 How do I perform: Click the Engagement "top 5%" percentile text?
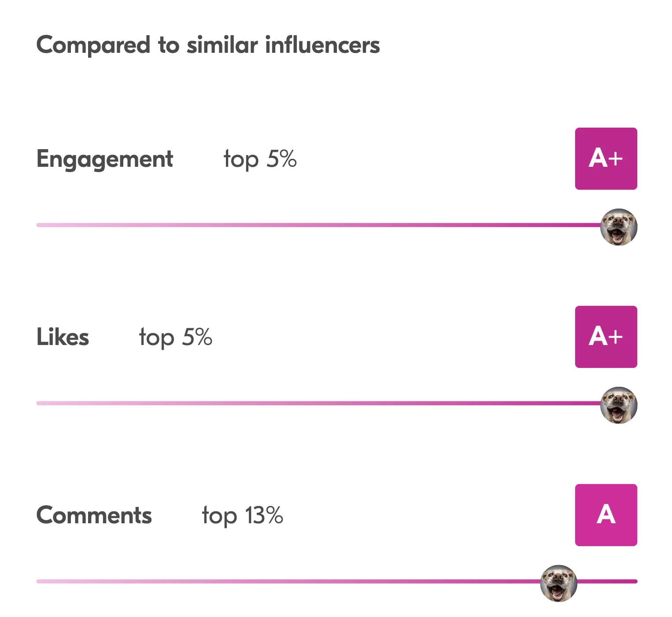coord(260,159)
